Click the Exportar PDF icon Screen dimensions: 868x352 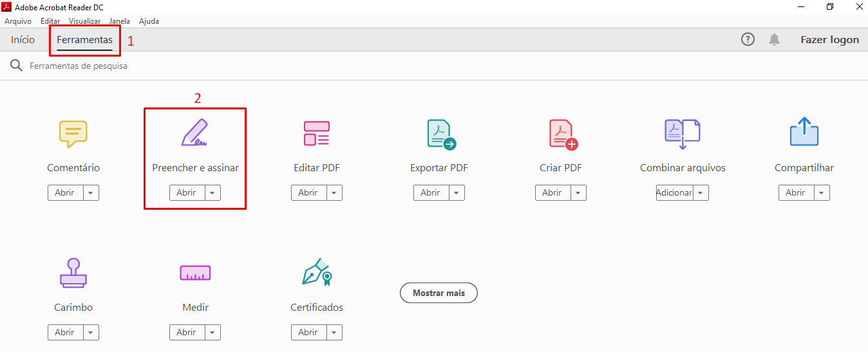pyautogui.click(x=441, y=134)
